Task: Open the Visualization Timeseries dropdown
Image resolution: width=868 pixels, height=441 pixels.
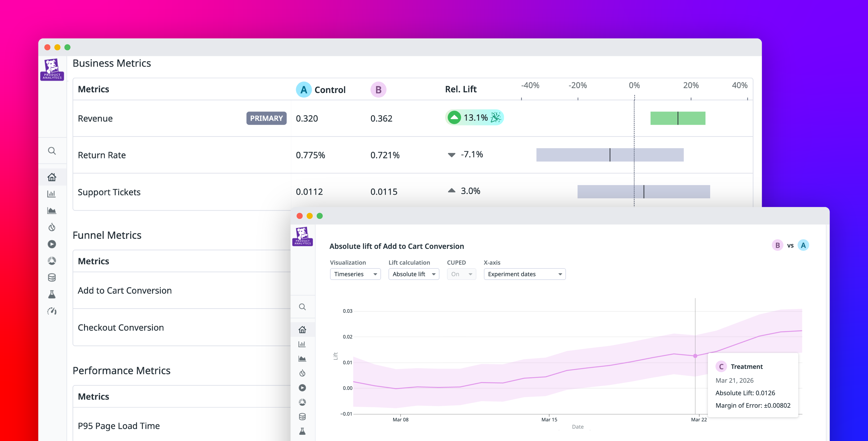Action: pos(355,274)
